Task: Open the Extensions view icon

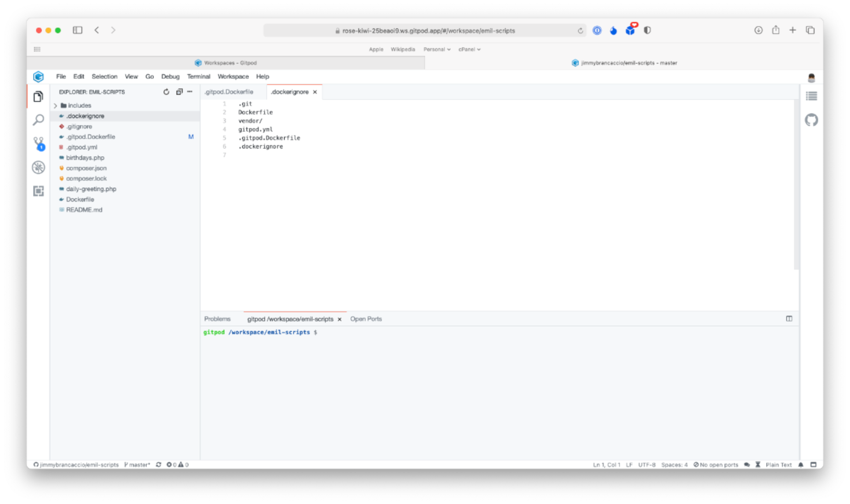Action: (38, 191)
